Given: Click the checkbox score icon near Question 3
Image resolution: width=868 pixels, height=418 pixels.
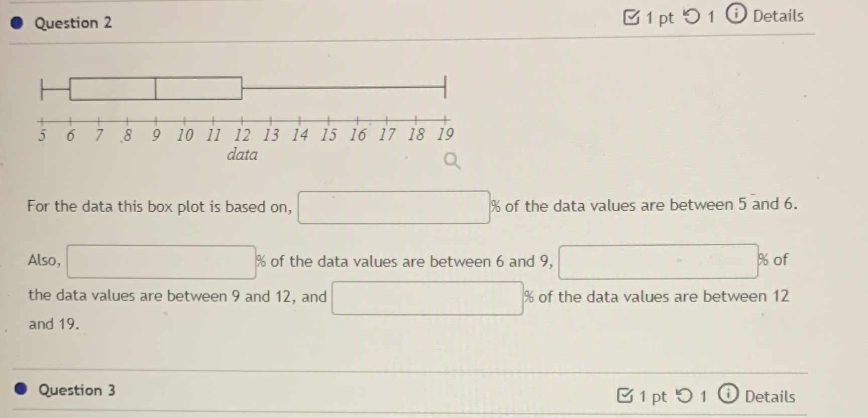Looking at the screenshot, I should [x=625, y=396].
